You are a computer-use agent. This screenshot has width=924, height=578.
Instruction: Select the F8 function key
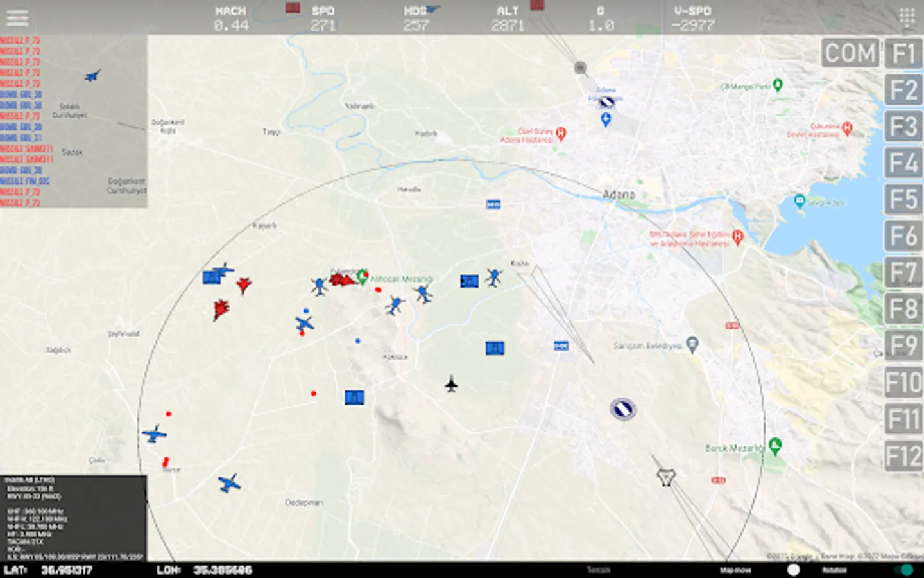click(903, 310)
